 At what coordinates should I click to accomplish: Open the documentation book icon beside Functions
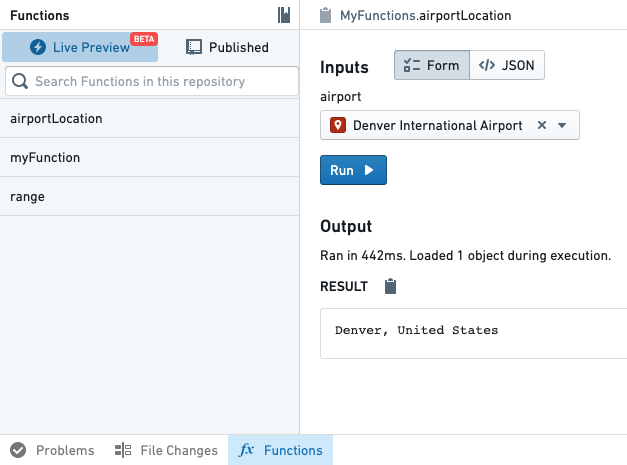pyautogui.click(x=284, y=15)
